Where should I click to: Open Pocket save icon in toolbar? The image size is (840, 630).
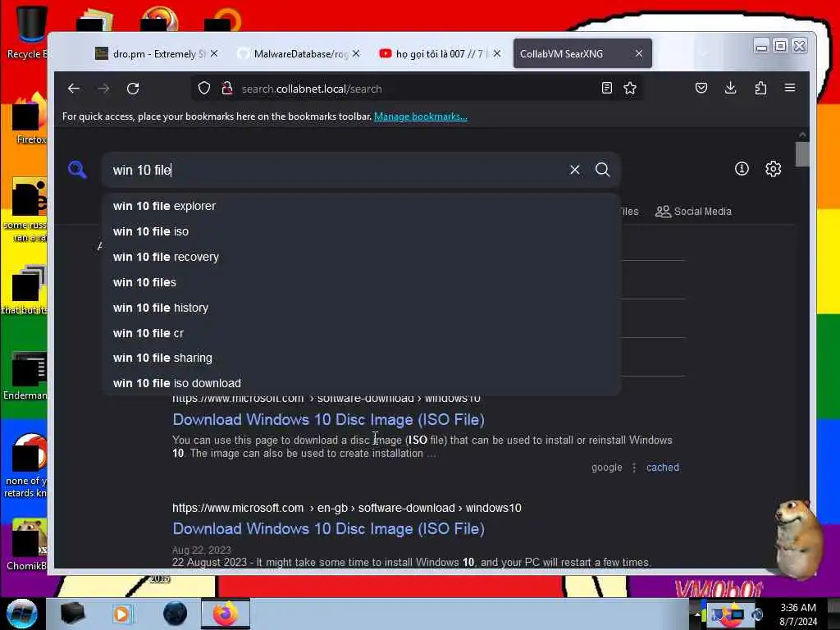[701, 89]
